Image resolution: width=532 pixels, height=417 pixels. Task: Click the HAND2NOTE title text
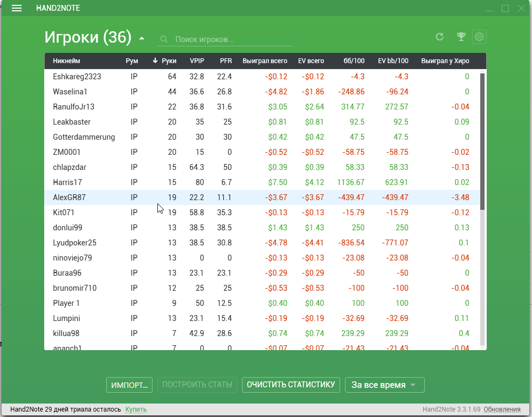coord(58,8)
